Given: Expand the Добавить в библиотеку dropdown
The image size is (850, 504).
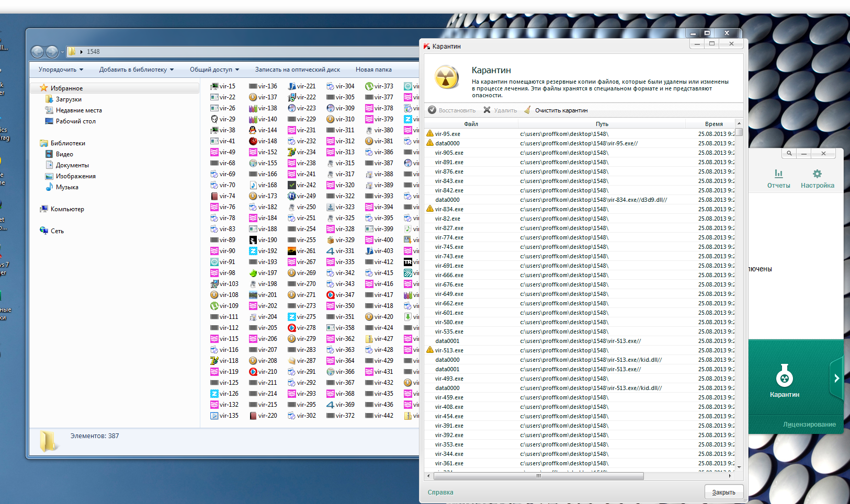Looking at the screenshot, I should pos(136,70).
